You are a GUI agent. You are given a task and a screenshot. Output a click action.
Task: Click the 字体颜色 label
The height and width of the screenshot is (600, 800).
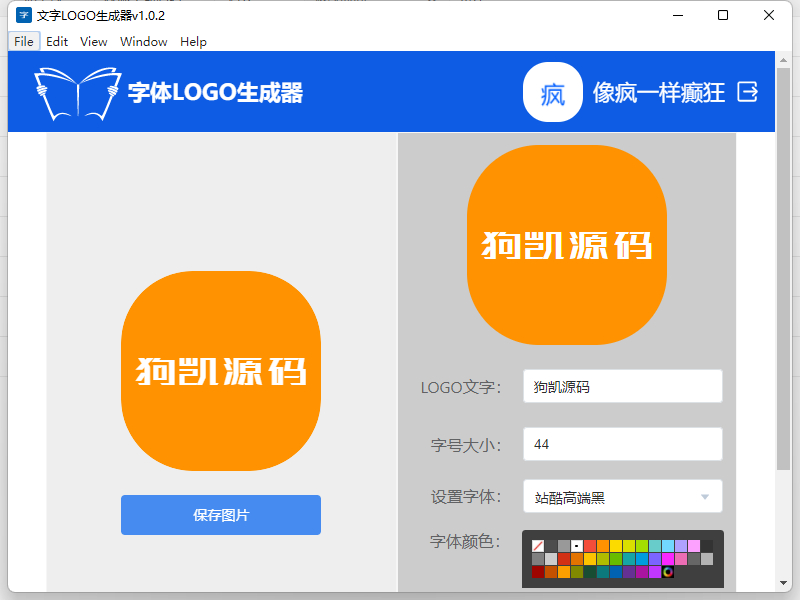[x=465, y=541]
